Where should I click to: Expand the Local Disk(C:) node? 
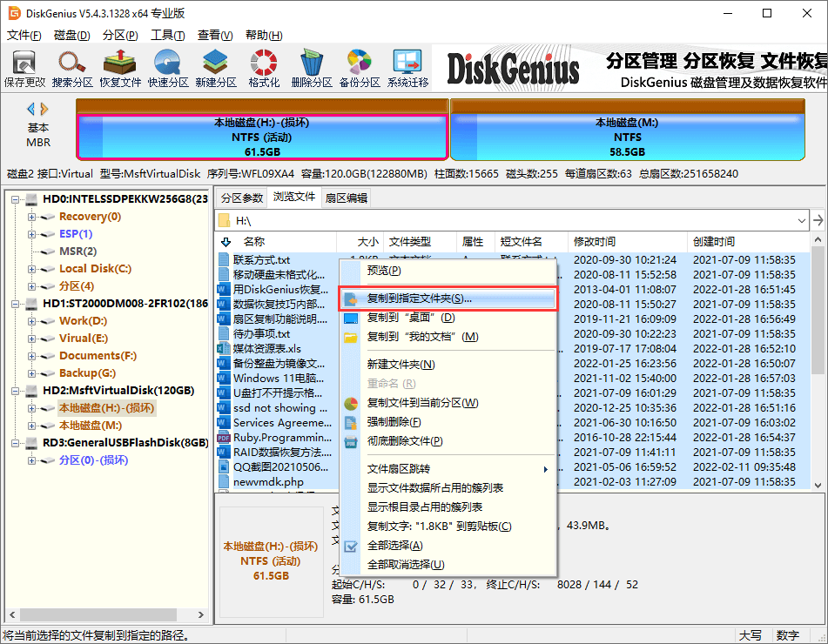point(31,269)
